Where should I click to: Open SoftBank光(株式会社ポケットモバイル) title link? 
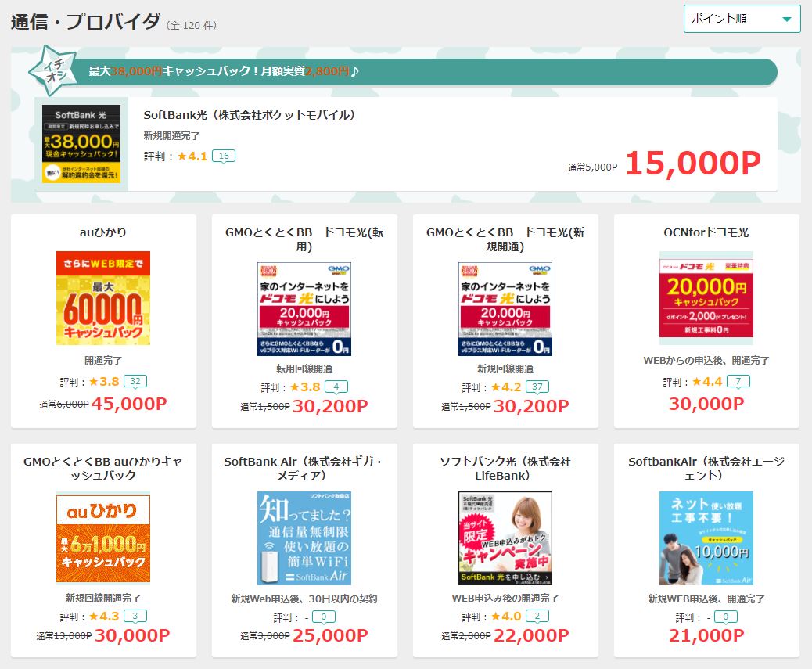click(x=249, y=115)
